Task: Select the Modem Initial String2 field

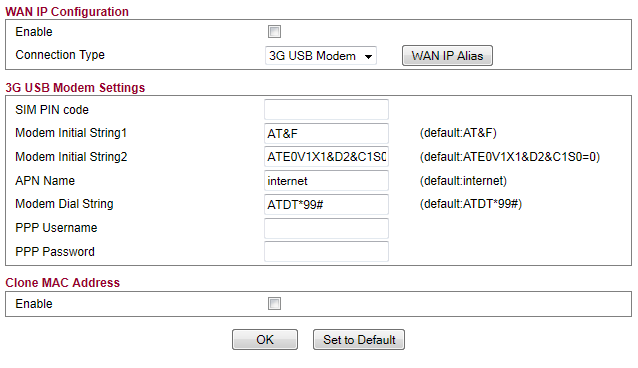Action: click(x=326, y=157)
